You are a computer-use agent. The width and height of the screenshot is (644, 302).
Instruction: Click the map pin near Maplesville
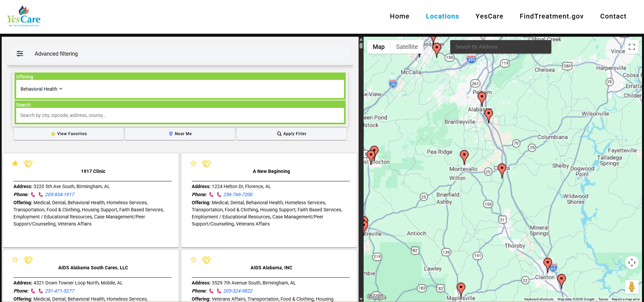(x=461, y=289)
